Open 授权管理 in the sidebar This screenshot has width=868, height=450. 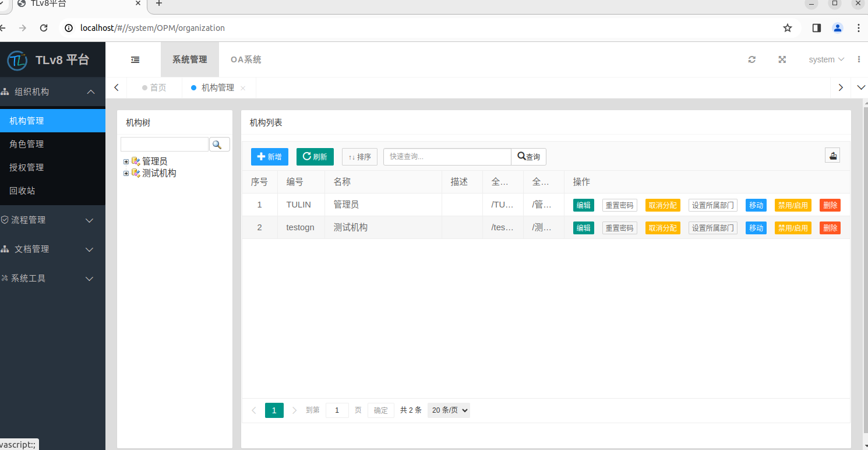coord(52,167)
